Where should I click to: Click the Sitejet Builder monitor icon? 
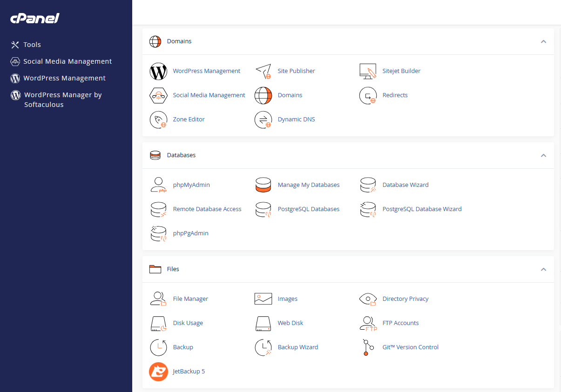point(368,71)
